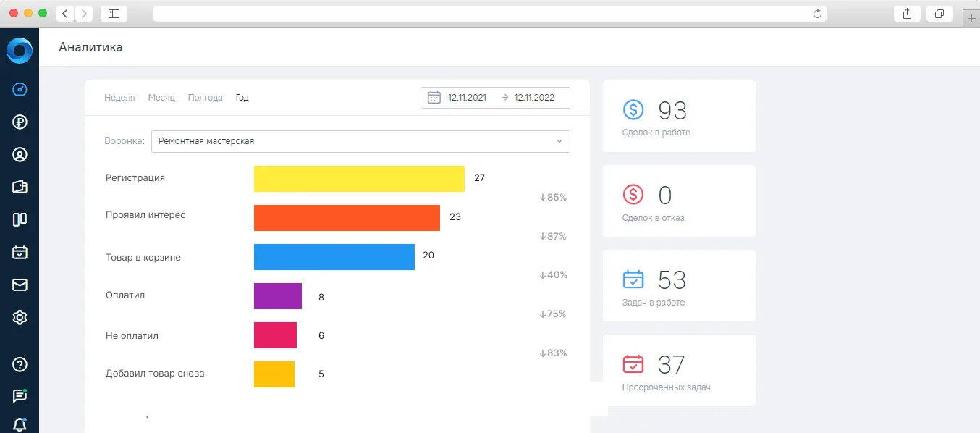Click the orange Проявил интерес funnel bar
This screenshot has height=433, width=980.
347,218
